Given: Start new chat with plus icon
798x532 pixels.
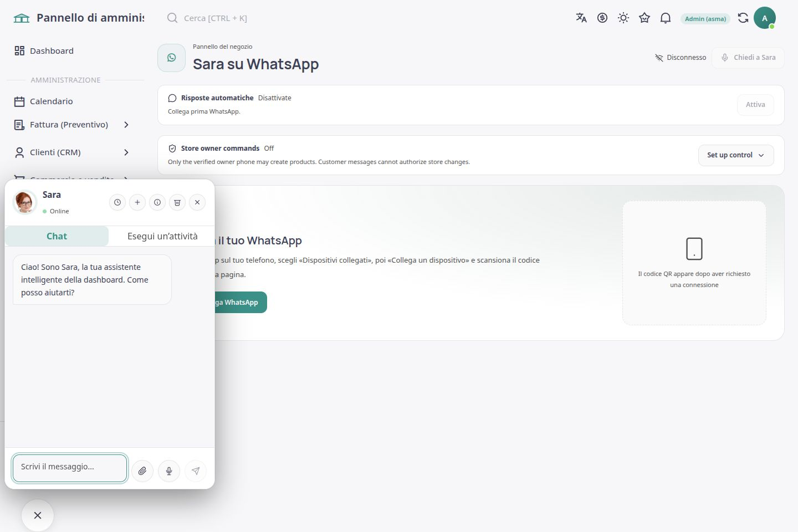Looking at the screenshot, I should click(x=137, y=202).
